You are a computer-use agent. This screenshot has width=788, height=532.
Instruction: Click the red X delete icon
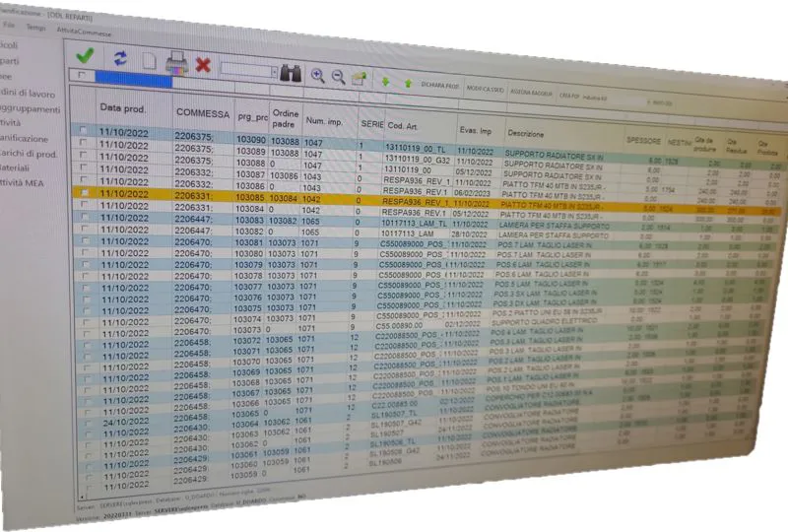(203, 65)
